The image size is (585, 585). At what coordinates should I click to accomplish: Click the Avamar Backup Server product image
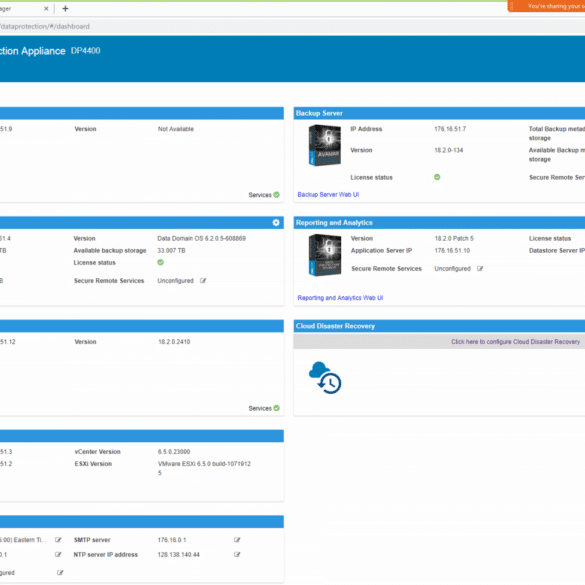coord(325,145)
